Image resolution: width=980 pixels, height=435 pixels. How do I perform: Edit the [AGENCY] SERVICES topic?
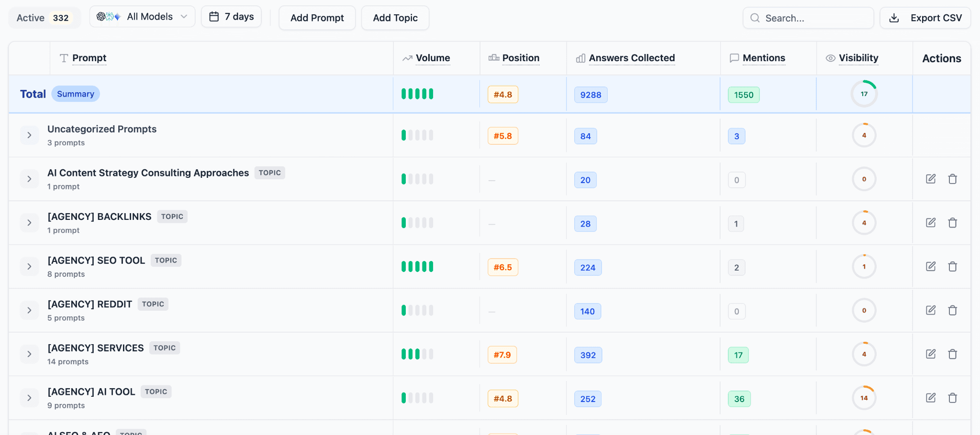[930, 354]
